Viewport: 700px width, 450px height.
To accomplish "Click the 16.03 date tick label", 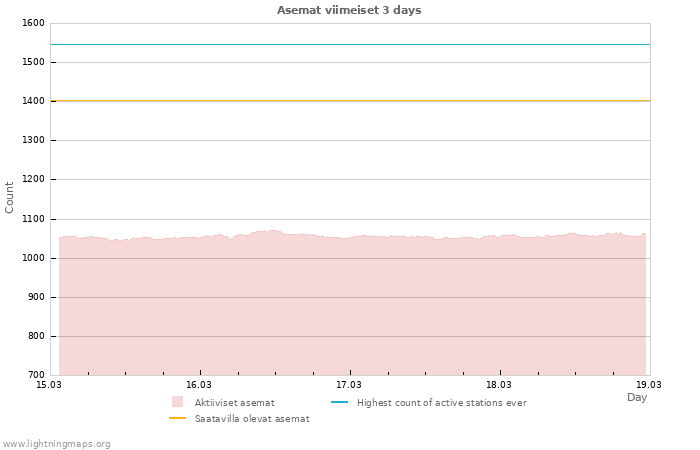I will [x=199, y=384].
